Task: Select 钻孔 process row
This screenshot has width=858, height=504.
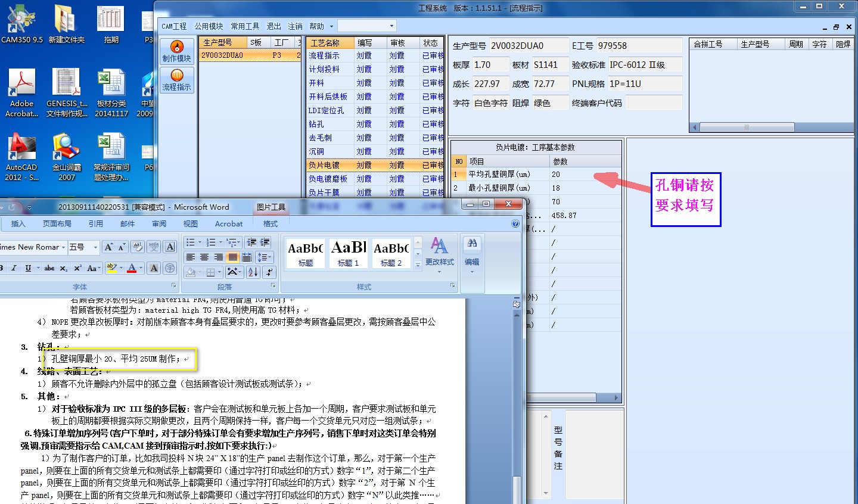Action: point(375,124)
